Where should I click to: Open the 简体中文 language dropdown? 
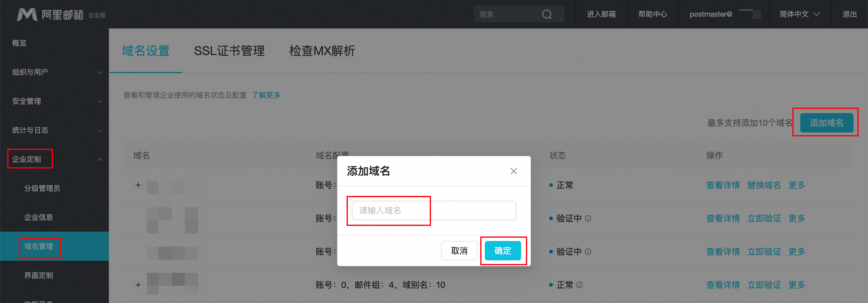click(799, 14)
